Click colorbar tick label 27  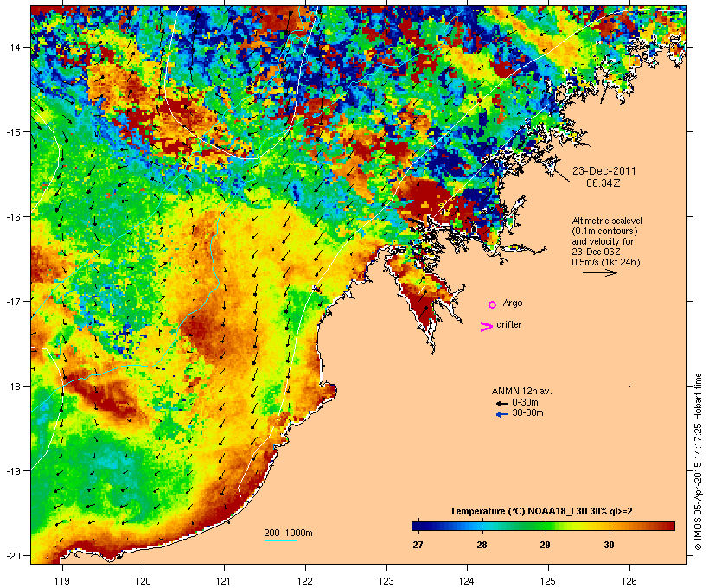(x=418, y=545)
